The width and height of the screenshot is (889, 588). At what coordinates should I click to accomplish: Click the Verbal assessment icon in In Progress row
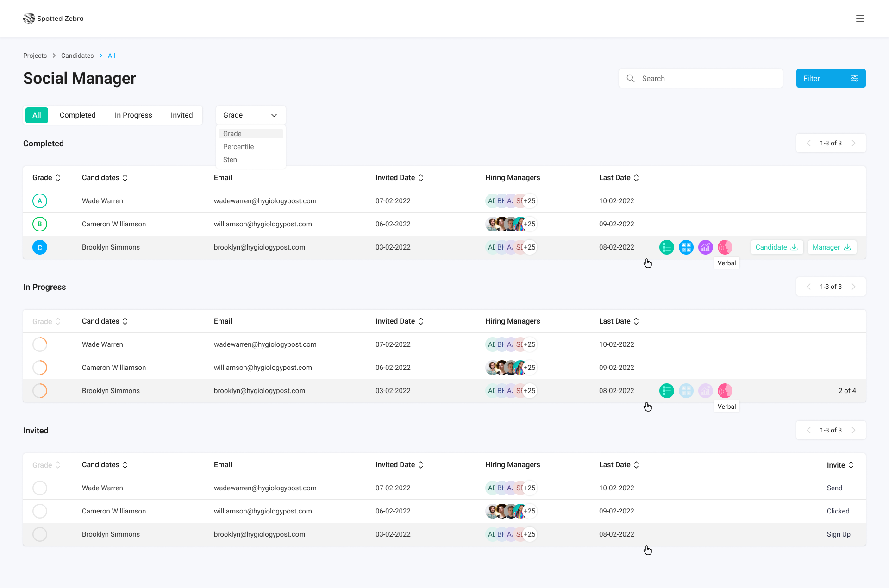pos(725,391)
